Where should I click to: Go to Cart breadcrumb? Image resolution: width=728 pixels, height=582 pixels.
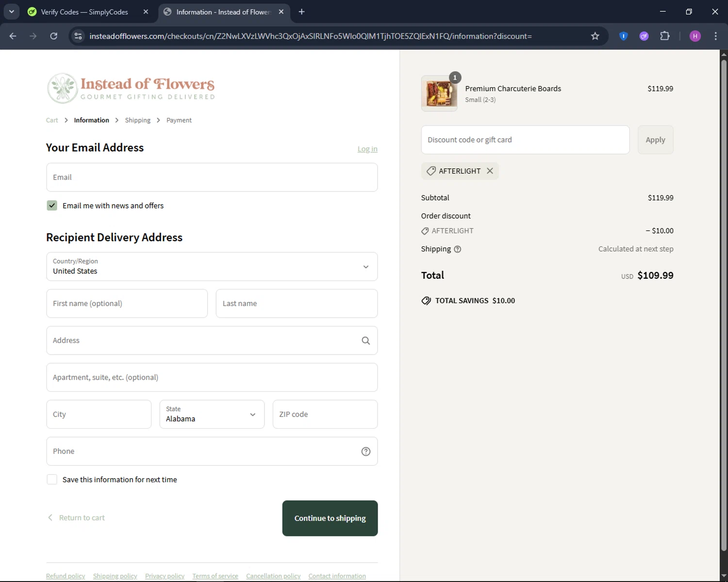tap(52, 120)
